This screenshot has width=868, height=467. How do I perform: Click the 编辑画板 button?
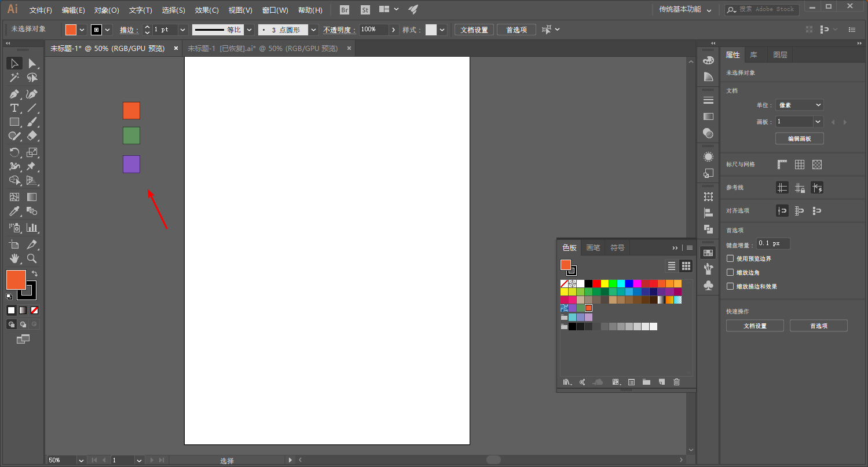[x=800, y=138]
